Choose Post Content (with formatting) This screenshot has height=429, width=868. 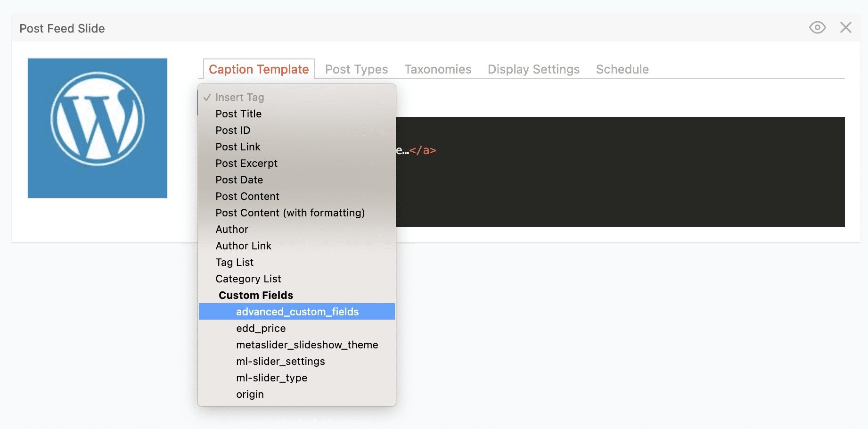(x=290, y=213)
